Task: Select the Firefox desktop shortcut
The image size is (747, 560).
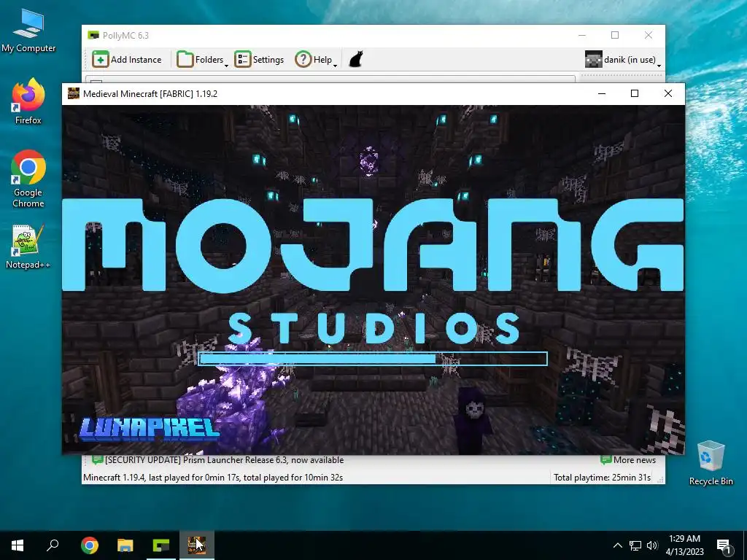Action: pyautogui.click(x=28, y=101)
